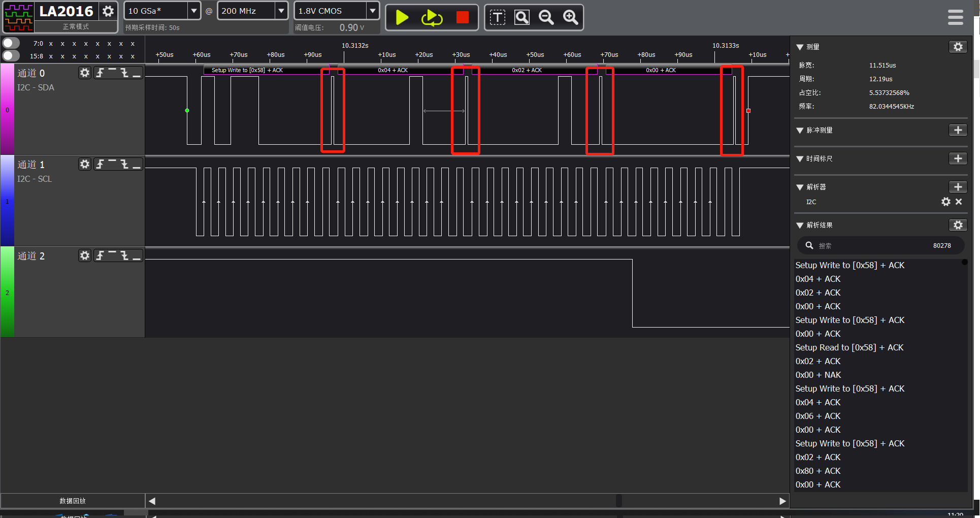This screenshot has height=518, width=980.
Task: Set rising edge trigger on Channel 0
Action: [x=100, y=73]
